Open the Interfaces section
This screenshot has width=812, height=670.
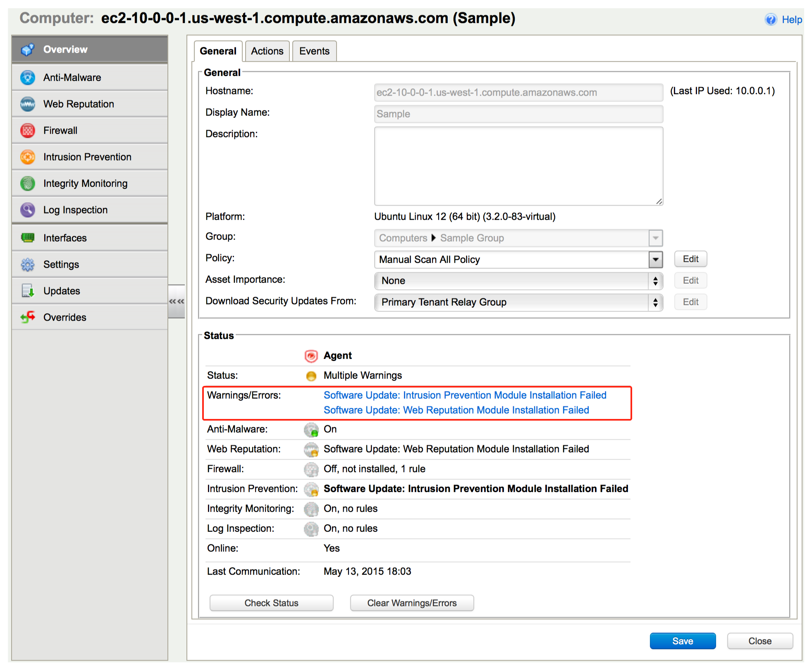(90, 238)
